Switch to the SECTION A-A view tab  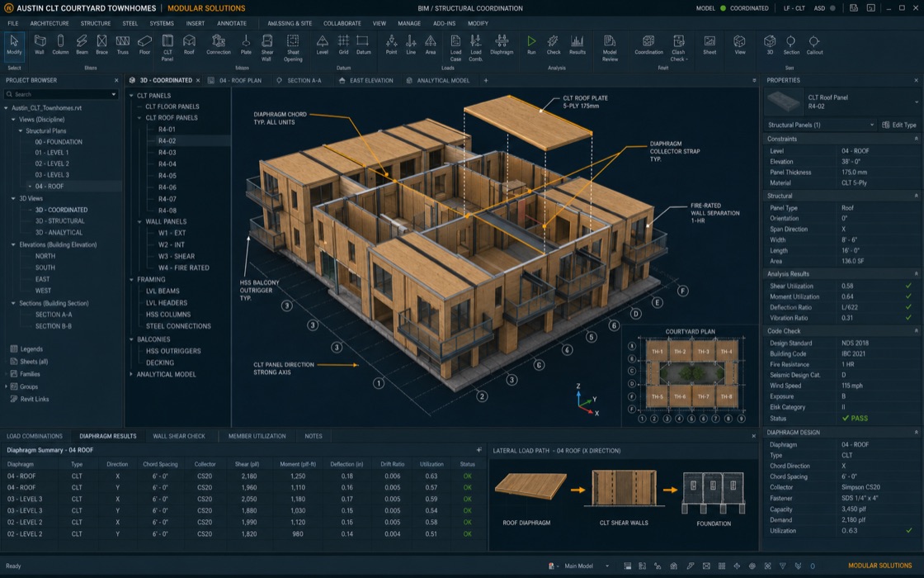(299, 81)
